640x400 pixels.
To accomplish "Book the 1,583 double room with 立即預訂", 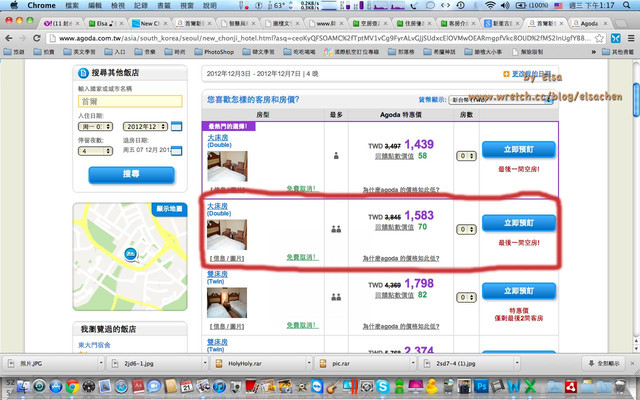I will [x=518, y=223].
